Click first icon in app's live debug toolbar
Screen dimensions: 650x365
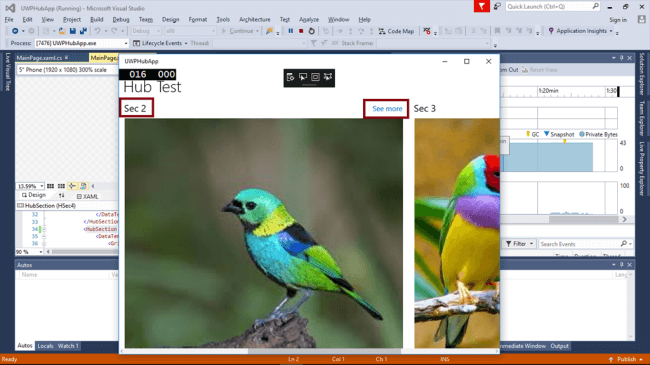click(290, 77)
